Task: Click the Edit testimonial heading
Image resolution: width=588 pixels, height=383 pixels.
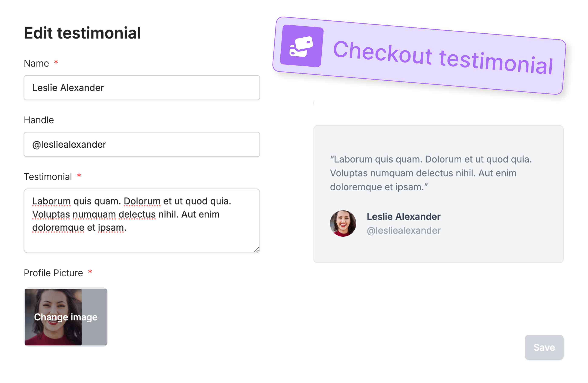Action: tap(82, 33)
